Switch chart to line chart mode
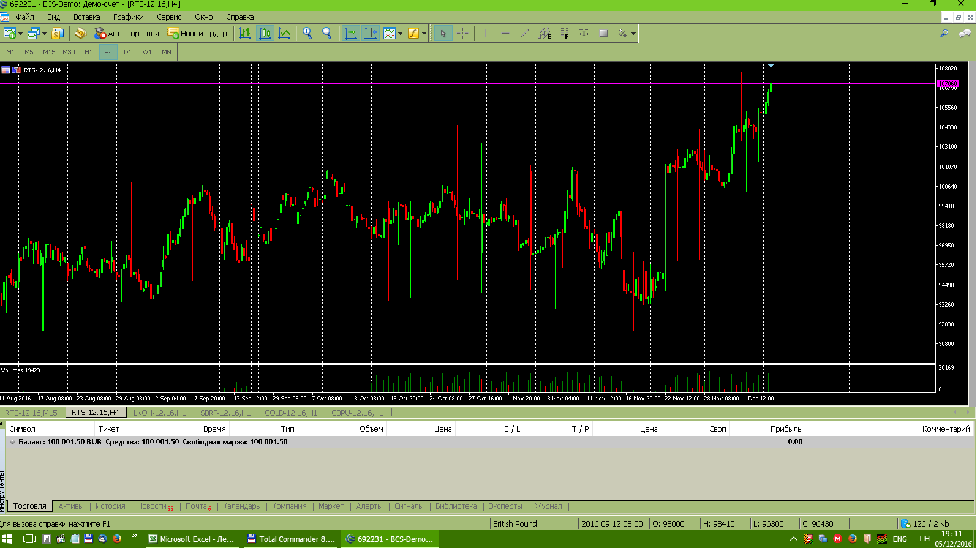 coord(285,33)
